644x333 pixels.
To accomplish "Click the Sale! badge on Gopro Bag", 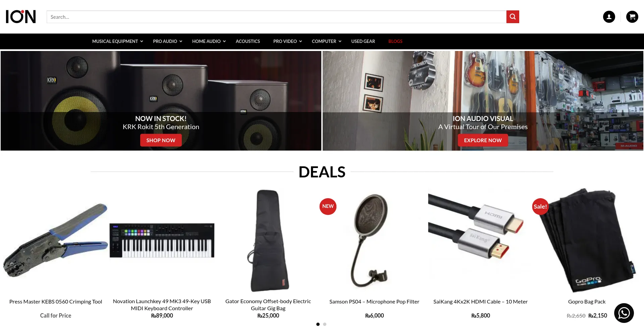I will 540,207.
